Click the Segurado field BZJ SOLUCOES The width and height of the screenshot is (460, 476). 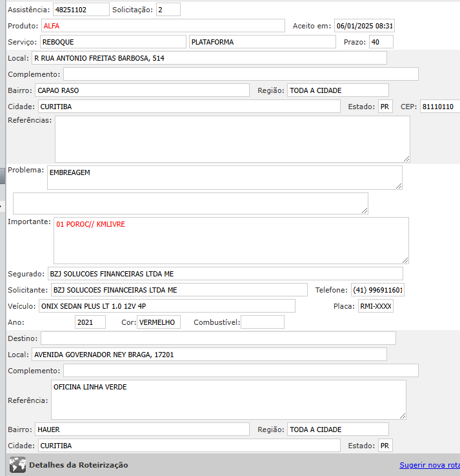click(x=225, y=273)
